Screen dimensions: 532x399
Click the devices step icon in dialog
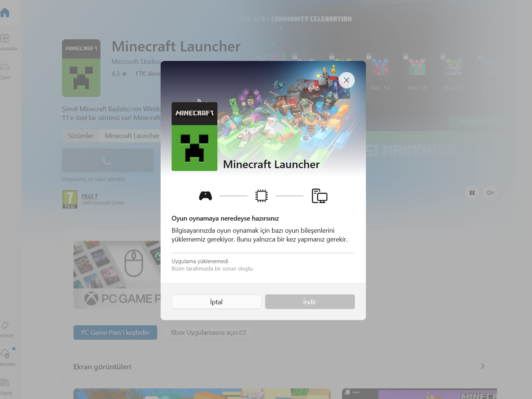tap(319, 196)
